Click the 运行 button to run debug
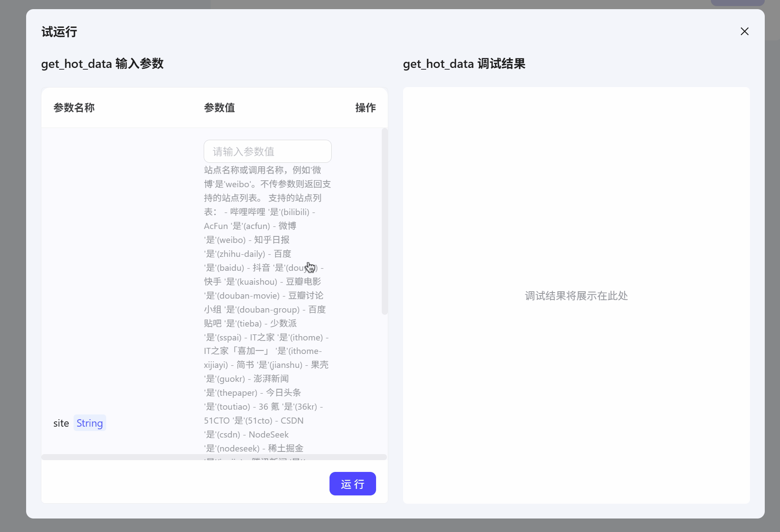Image resolution: width=780 pixels, height=532 pixels. click(353, 484)
